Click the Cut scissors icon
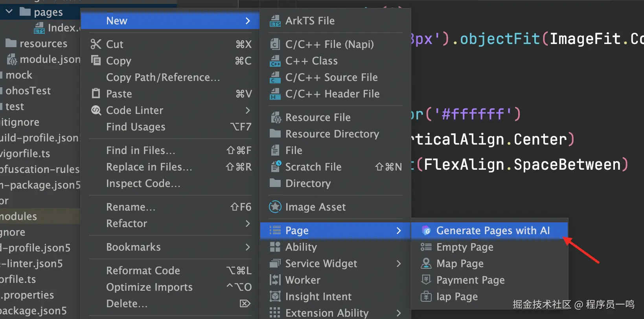 (x=96, y=44)
